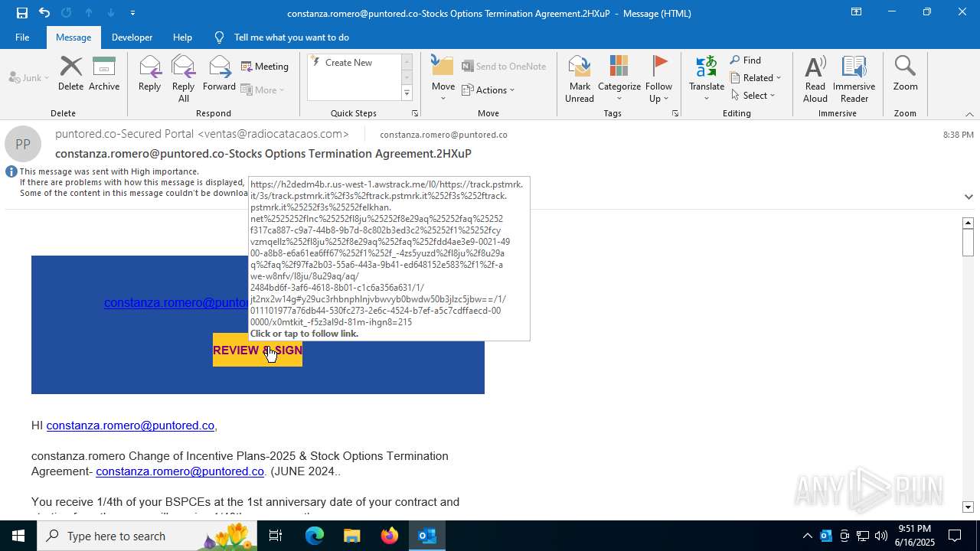This screenshot has height=551, width=980.
Task: Open File Explorer from taskbar
Action: tap(352, 536)
